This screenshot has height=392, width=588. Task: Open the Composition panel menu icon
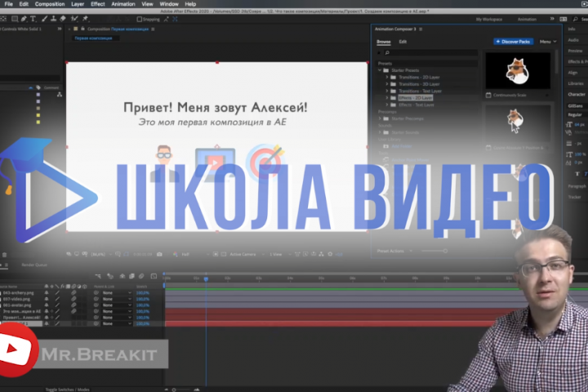click(153, 29)
